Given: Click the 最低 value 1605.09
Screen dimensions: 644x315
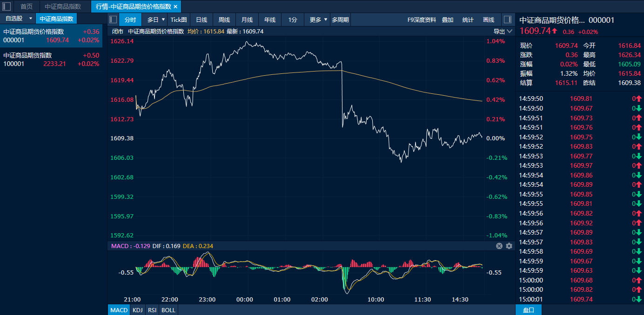Looking at the screenshot, I should 629,64.
